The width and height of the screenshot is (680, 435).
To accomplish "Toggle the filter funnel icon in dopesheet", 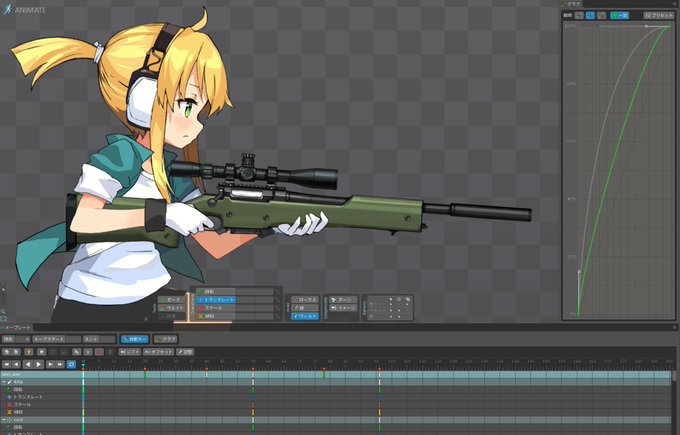I will (29, 352).
